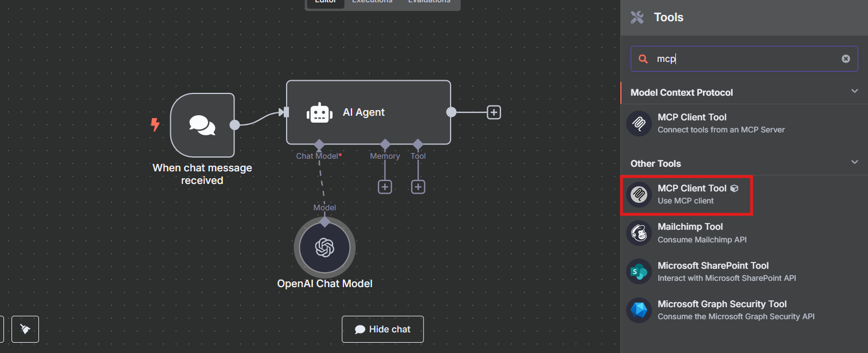Add a Memory node via its plus connector

tap(385, 187)
